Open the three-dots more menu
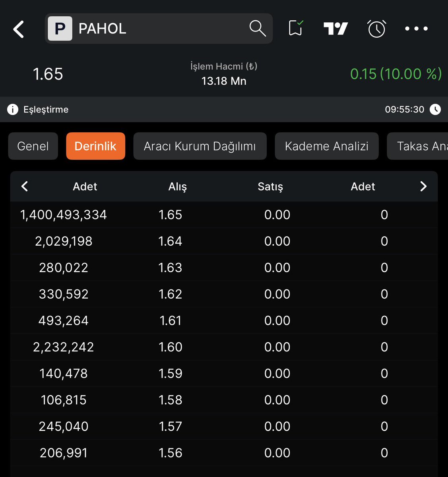This screenshot has height=477, width=448. 416,29
